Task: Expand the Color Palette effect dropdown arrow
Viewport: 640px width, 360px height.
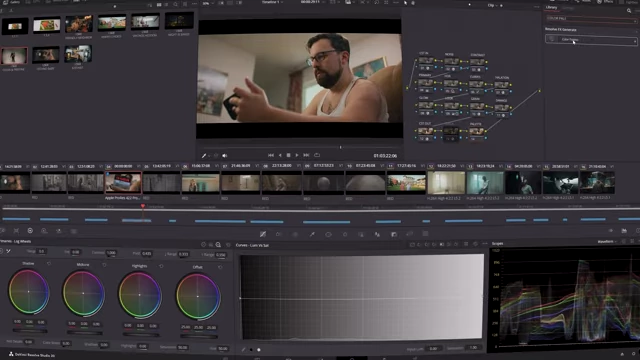Action: tap(635, 41)
